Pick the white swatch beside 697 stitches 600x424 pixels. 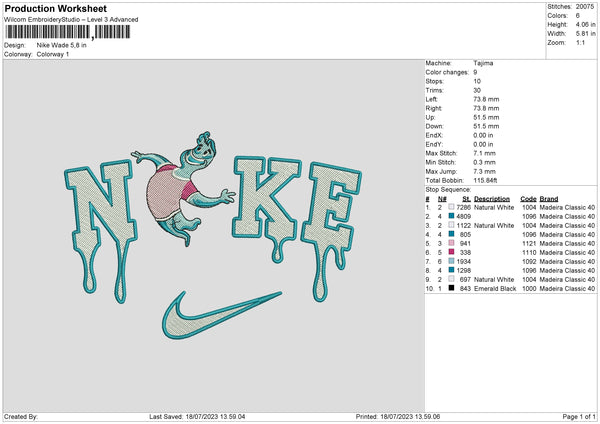[452, 279]
